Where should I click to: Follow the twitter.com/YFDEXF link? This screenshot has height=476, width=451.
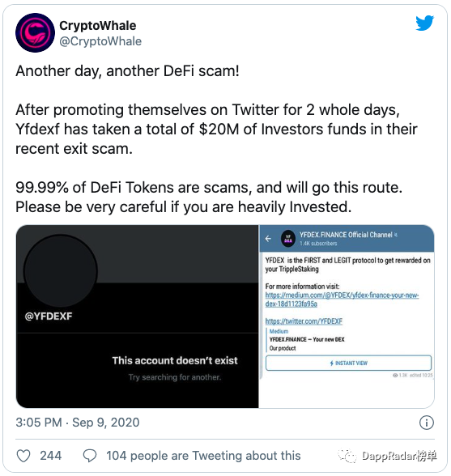tap(304, 321)
